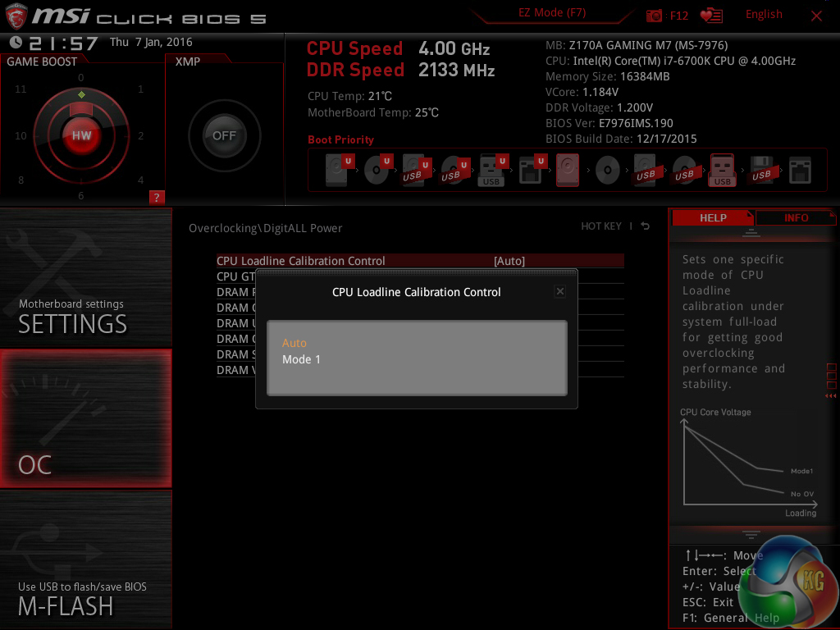Select the UEFI network boot device icon
This screenshot has width=840, height=630.
(532, 170)
